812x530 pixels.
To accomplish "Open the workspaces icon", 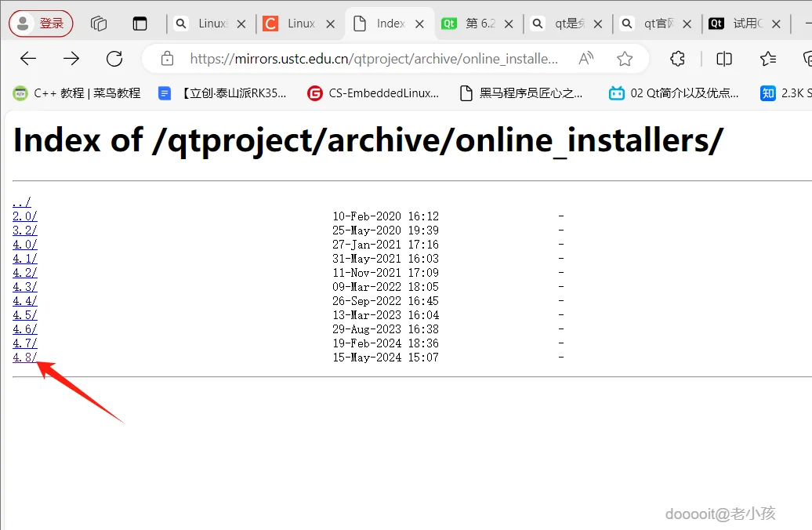I will click(x=99, y=24).
